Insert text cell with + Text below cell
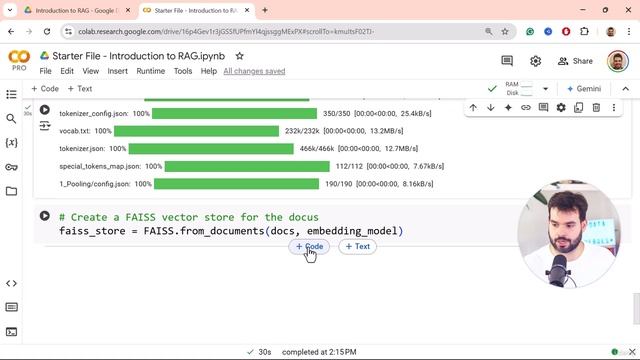 358,247
